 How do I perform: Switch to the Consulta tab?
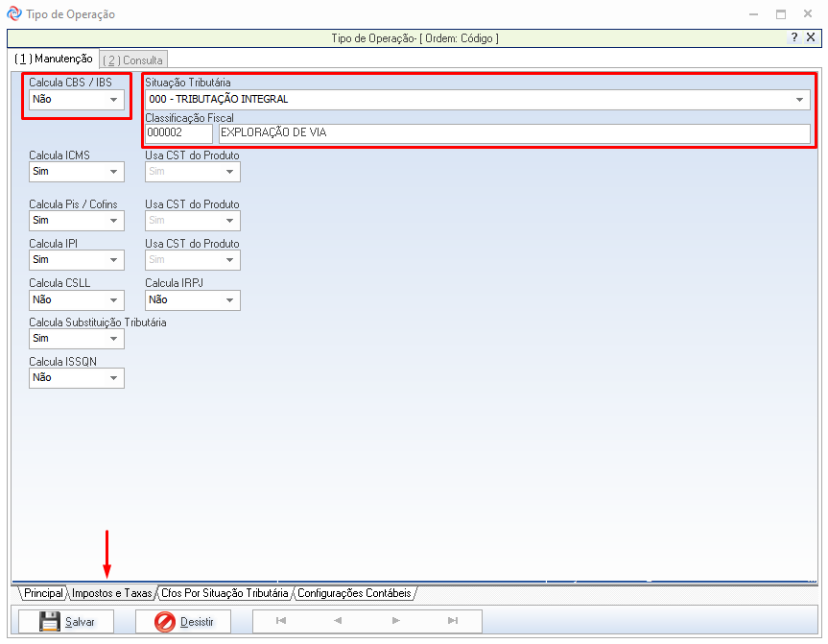(134, 60)
